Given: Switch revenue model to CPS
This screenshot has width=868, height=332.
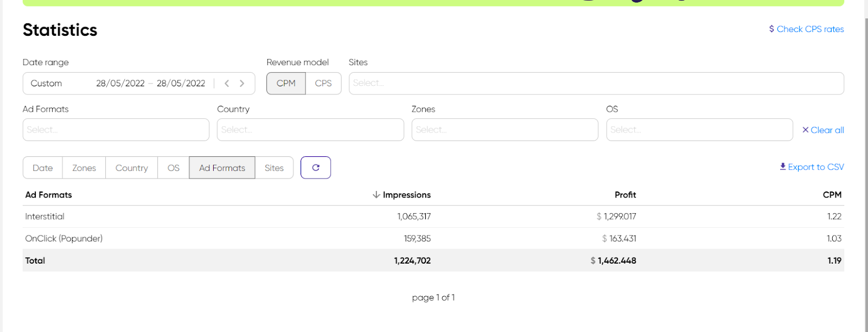Looking at the screenshot, I should [323, 84].
